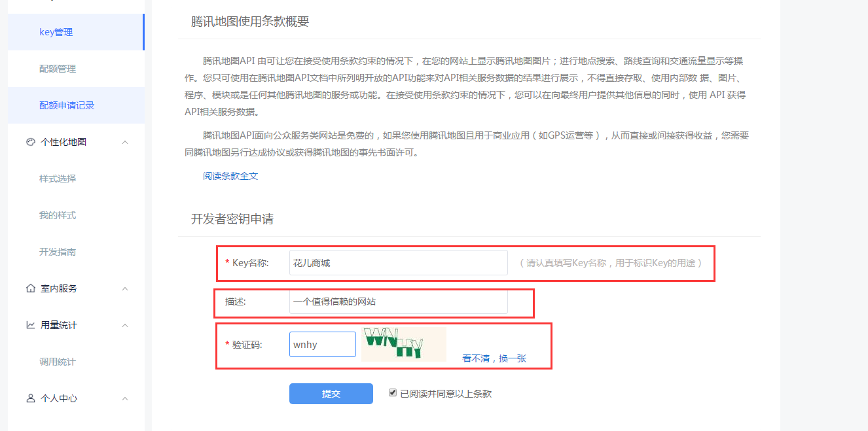868x431 pixels.
Task: Collapse the 个人中心 section chevron
Action: (125, 398)
